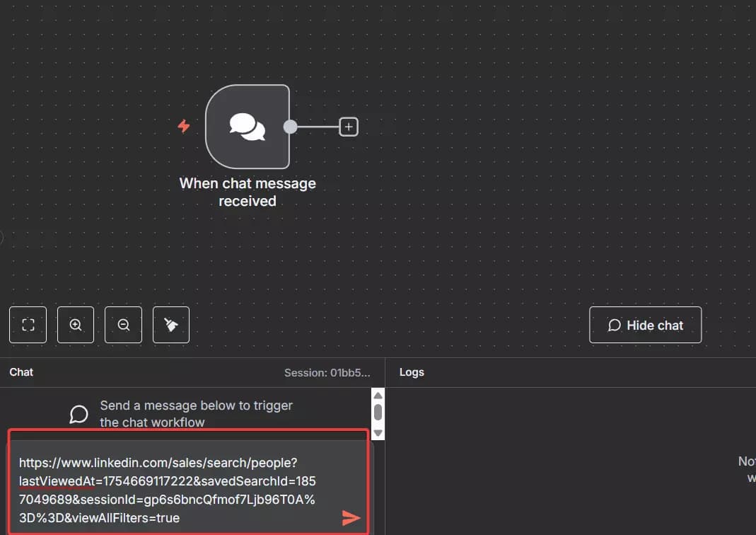The image size is (756, 535).
Task: Hide the chat panel via Hide chat
Action: click(645, 325)
